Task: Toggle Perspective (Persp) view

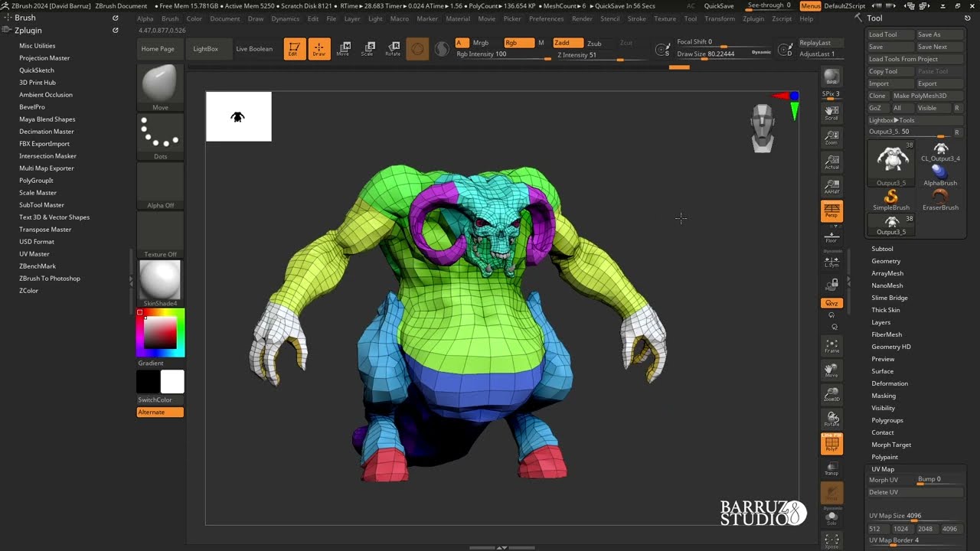Action: click(831, 211)
